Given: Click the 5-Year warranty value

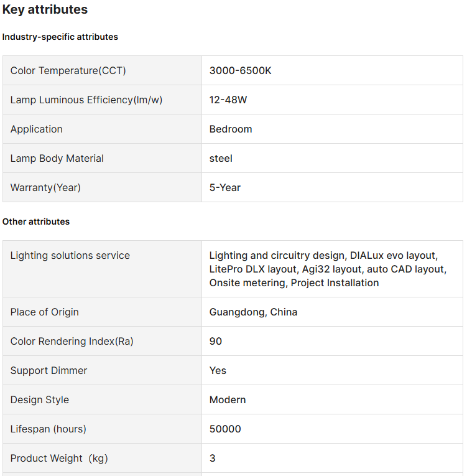Looking at the screenshot, I should [225, 188].
